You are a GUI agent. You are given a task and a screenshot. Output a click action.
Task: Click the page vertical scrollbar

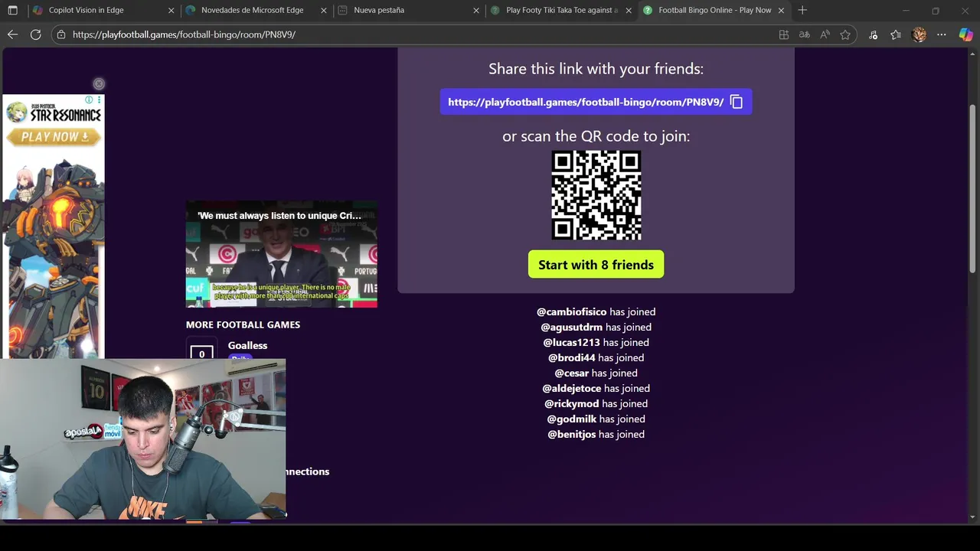click(972, 187)
